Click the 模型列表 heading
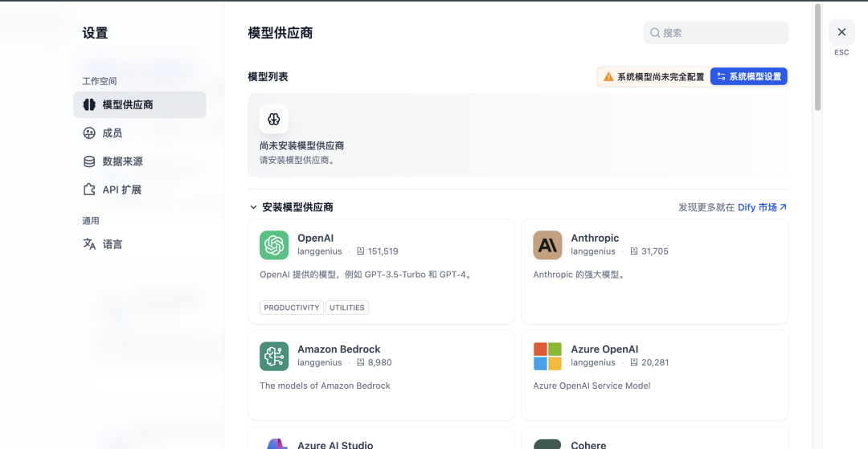868x449 pixels. (x=268, y=77)
